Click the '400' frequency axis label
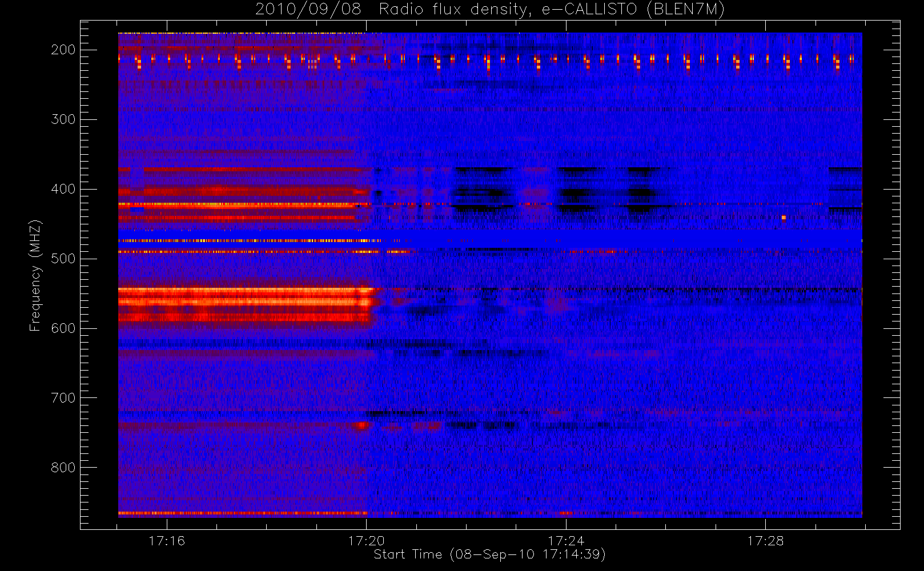The height and width of the screenshot is (571, 924). [x=63, y=189]
